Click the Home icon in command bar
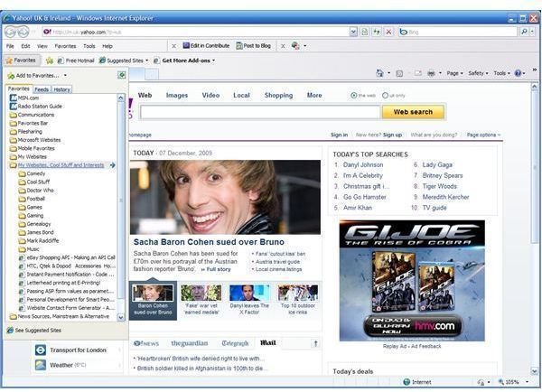 (379, 73)
